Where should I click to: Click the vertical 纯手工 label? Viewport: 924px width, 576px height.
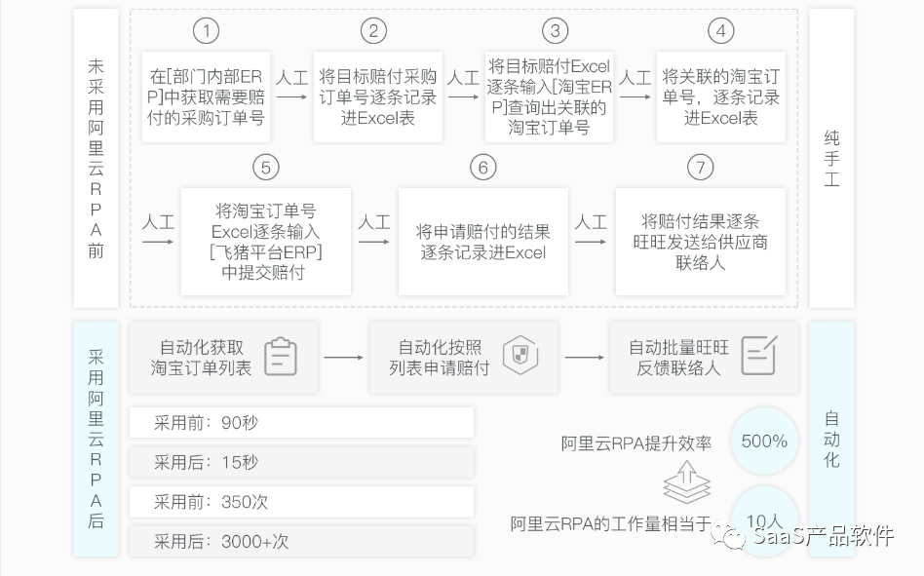[831, 159]
